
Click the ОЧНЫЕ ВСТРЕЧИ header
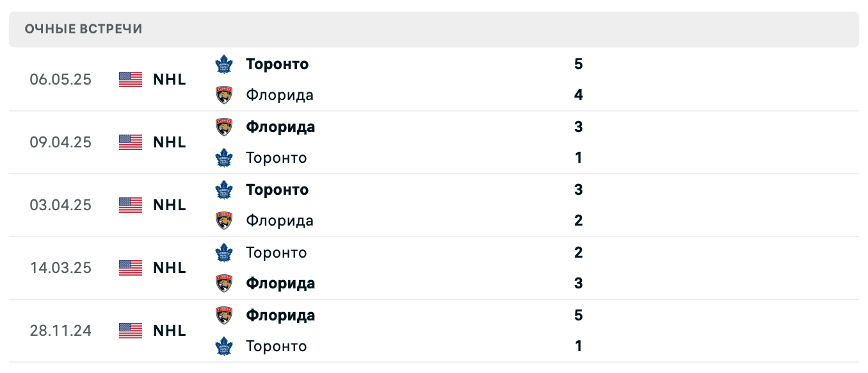coord(83,29)
